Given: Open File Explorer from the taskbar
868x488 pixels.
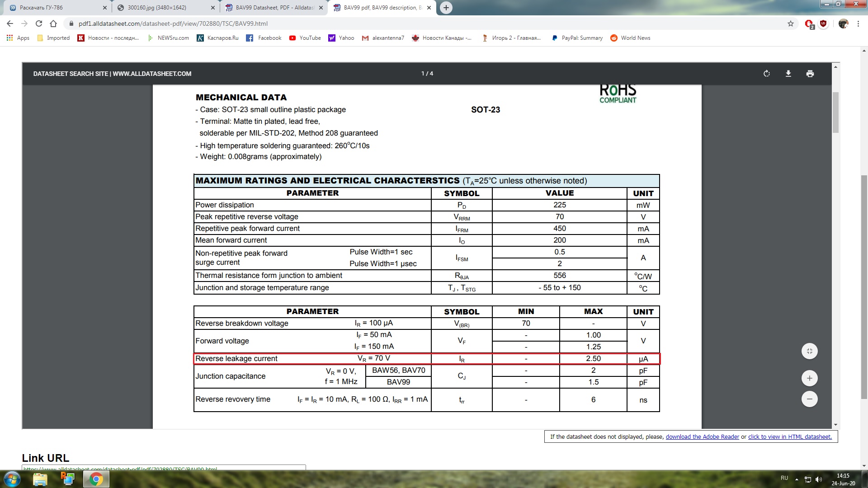Looking at the screenshot, I should pos(40,479).
